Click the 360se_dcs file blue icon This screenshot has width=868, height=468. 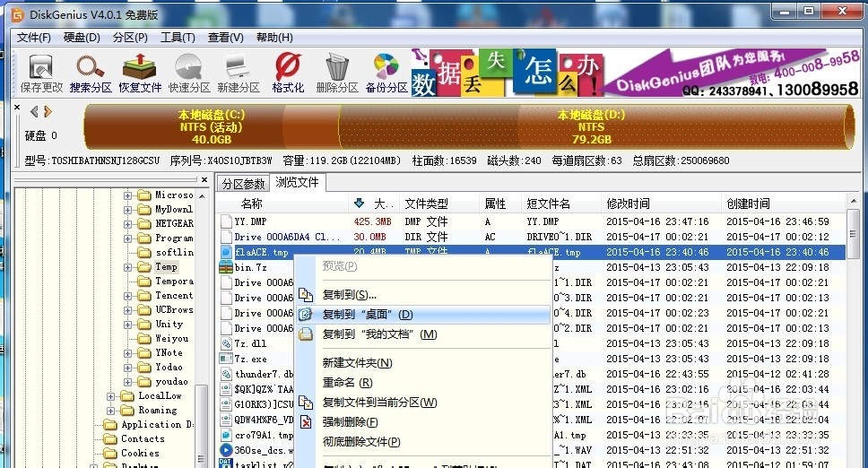[x=226, y=450]
